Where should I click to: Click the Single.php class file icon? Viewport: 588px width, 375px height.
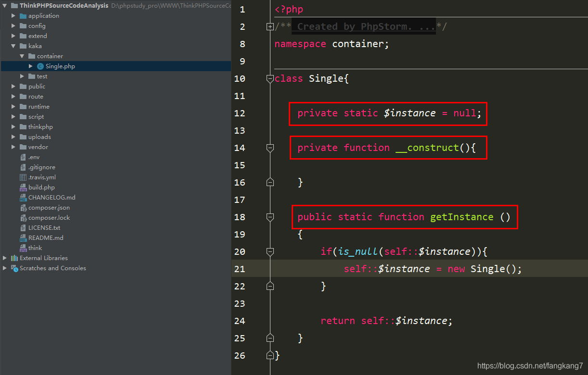(40, 66)
